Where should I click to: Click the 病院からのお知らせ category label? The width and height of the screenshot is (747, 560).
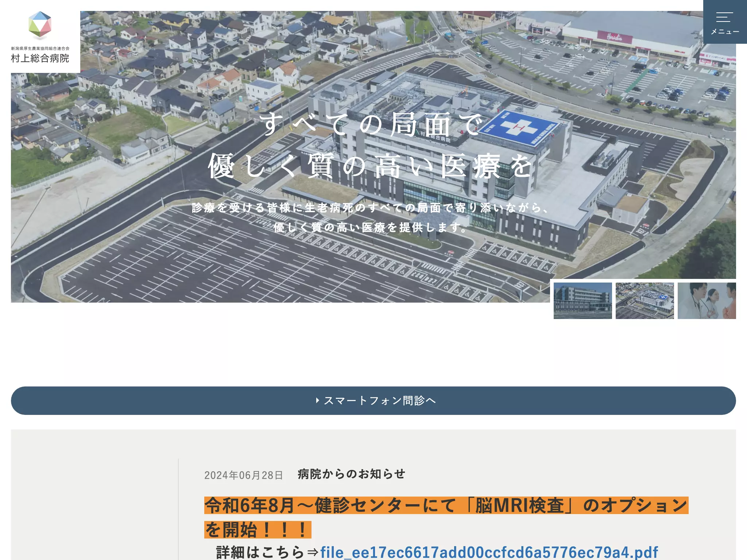352,474
